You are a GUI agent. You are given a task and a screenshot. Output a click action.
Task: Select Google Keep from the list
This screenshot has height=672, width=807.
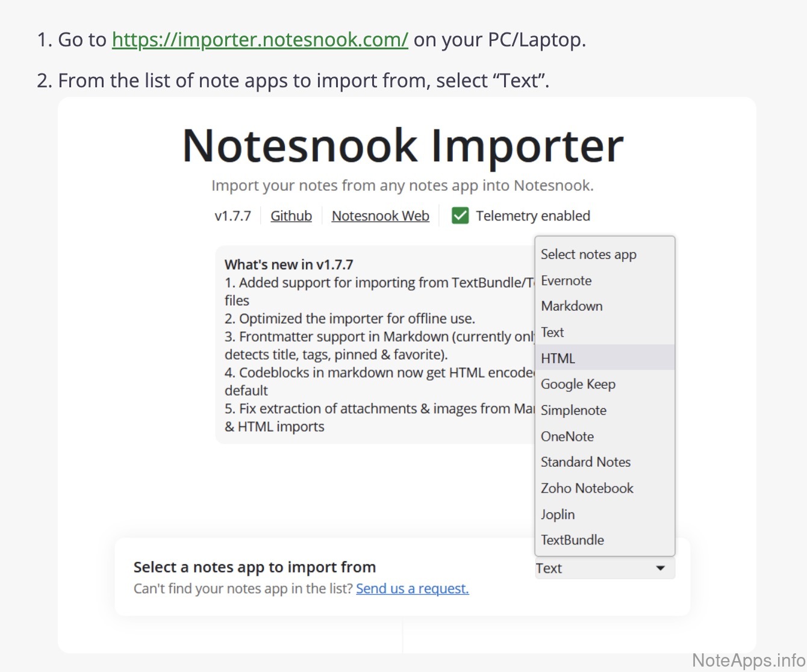point(578,384)
